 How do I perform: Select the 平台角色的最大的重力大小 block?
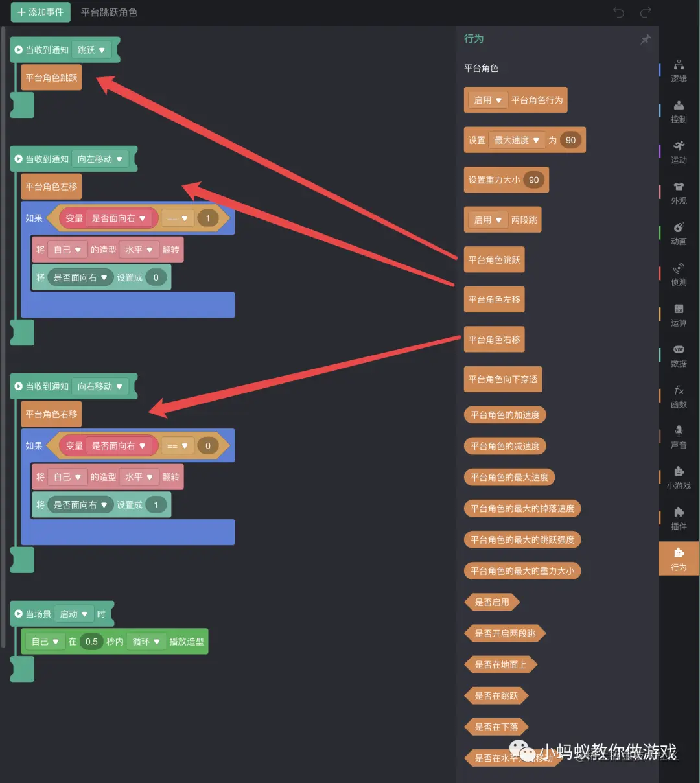[x=522, y=571]
